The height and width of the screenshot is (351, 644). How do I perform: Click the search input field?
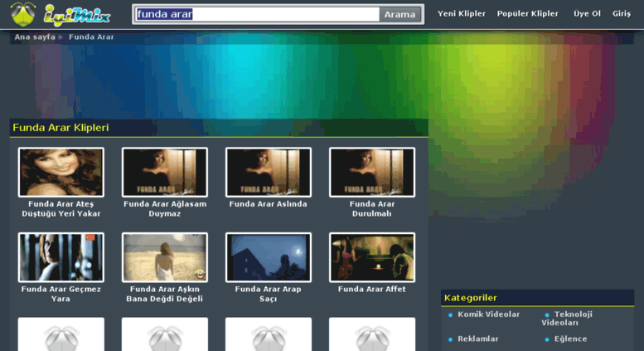click(256, 14)
